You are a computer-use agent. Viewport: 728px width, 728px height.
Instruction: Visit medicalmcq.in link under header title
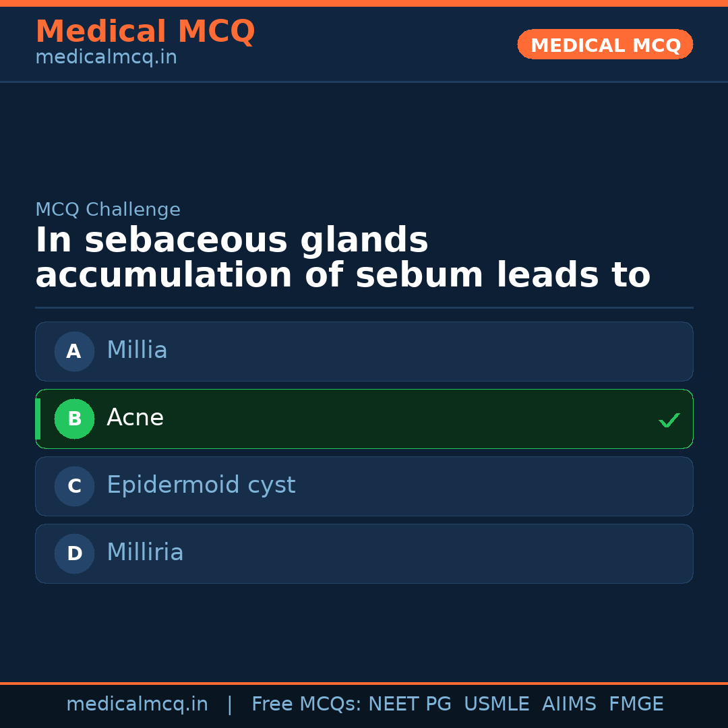[106, 58]
